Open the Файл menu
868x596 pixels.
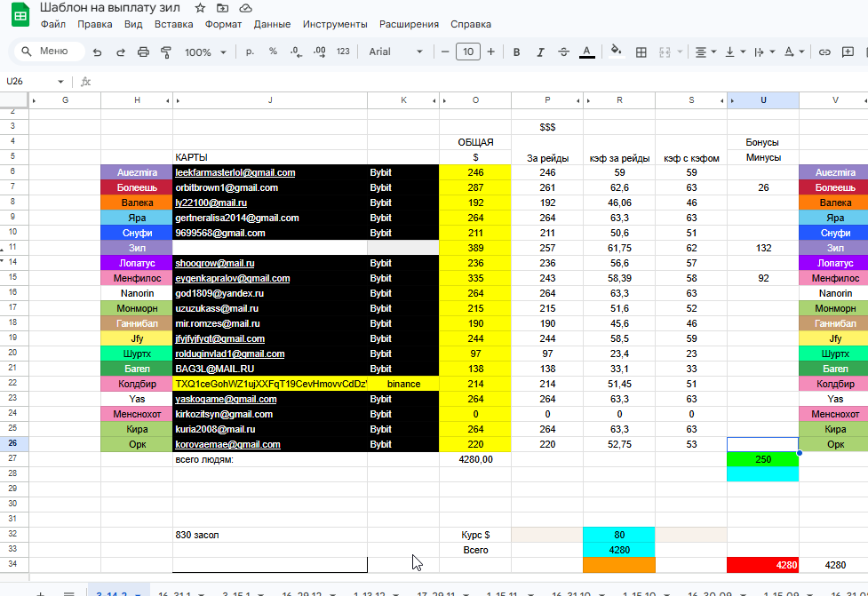(x=53, y=24)
